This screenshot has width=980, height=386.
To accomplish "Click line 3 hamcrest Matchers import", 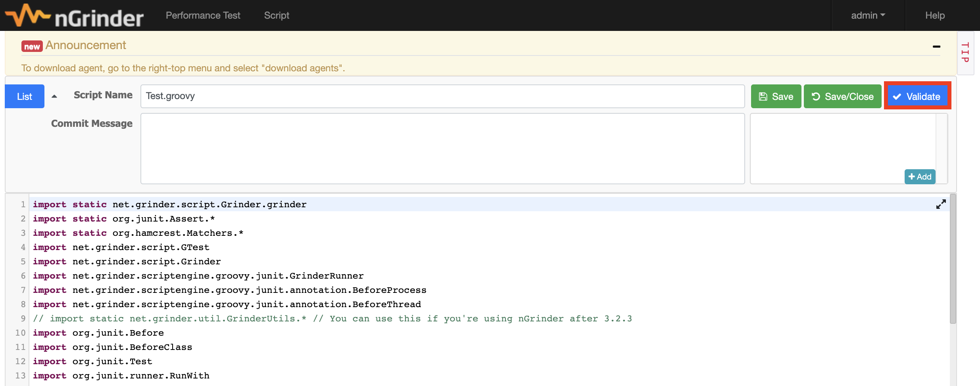I will (x=138, y=233).
